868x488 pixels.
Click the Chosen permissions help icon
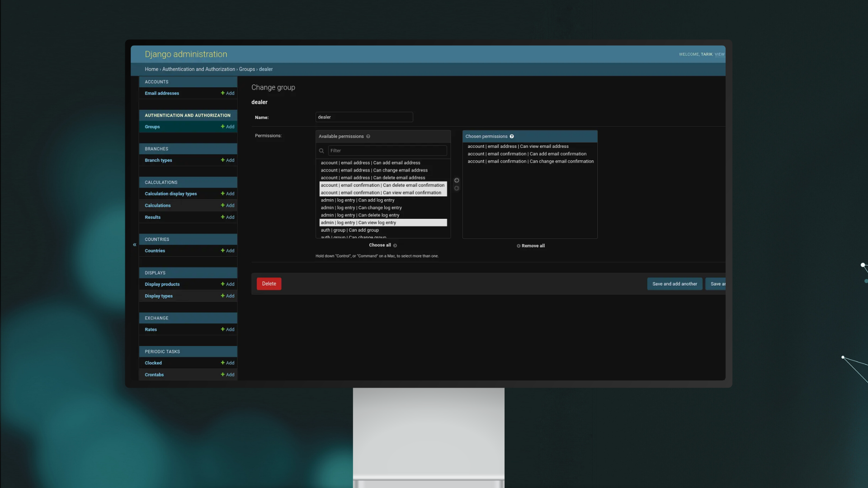pos(512,136)
